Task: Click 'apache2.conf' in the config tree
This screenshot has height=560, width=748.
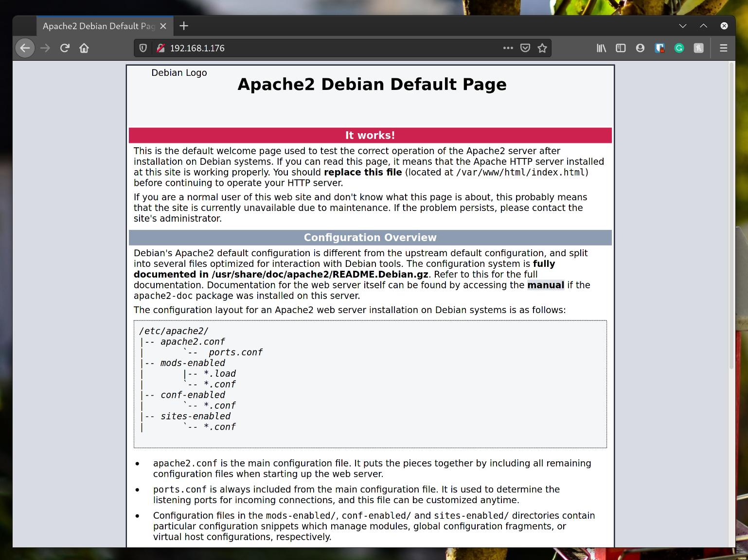Action: (x=193, y=342)
